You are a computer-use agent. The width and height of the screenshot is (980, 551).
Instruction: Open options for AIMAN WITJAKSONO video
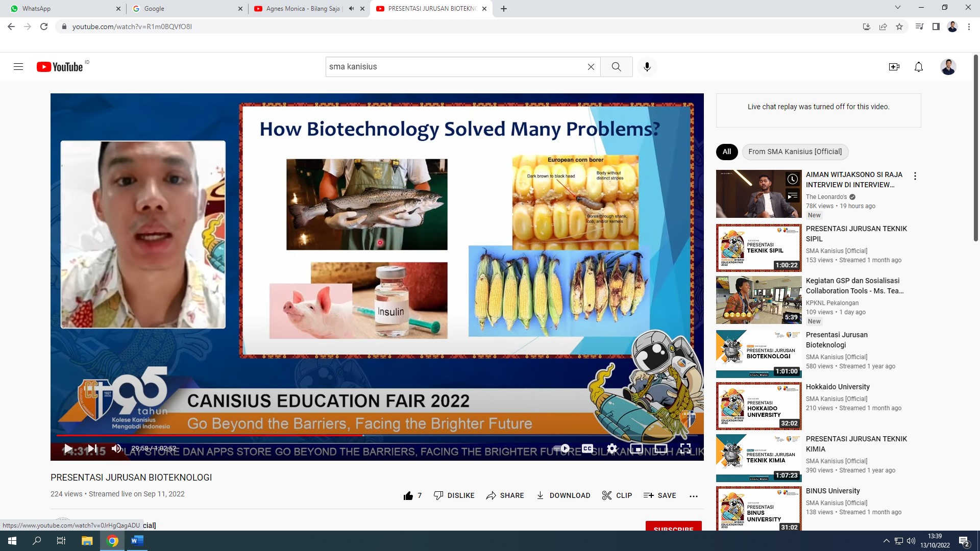tap(915, 176)
